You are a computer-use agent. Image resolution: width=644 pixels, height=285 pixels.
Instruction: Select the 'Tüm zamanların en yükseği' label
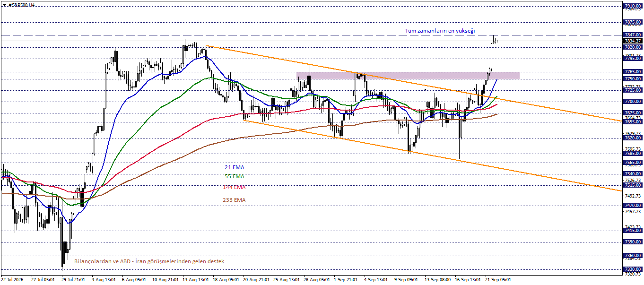click(x=440, y=31)
